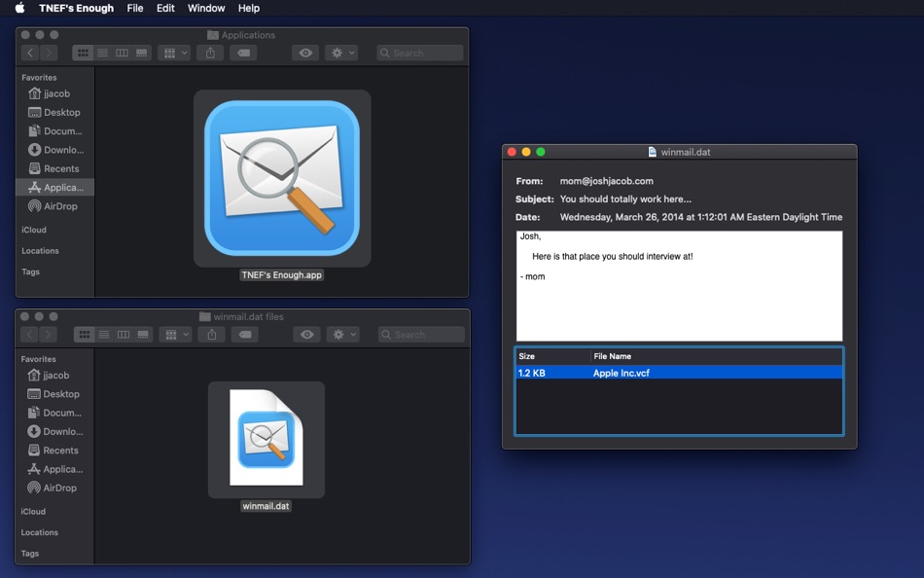The height and width of the screenshot is (578, 924).
Task: Expand Locations section in Applications window sidebar
Action: (x=40, y=251)
